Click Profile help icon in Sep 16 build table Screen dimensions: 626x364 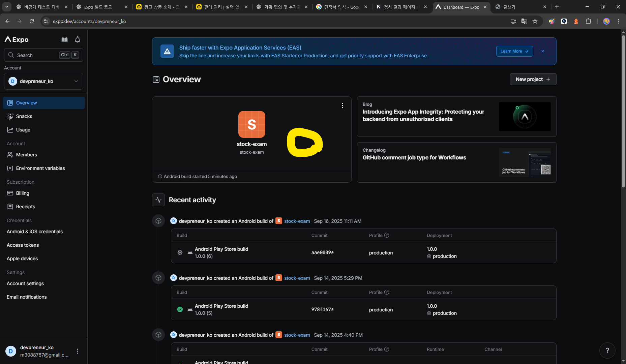click(x=387, y=235)
